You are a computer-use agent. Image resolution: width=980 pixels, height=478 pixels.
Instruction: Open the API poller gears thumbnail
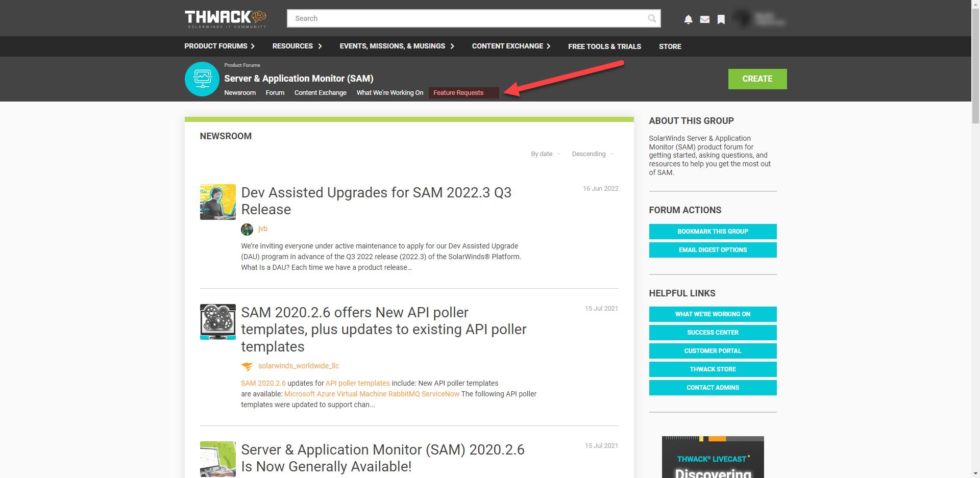coord(218,322)
